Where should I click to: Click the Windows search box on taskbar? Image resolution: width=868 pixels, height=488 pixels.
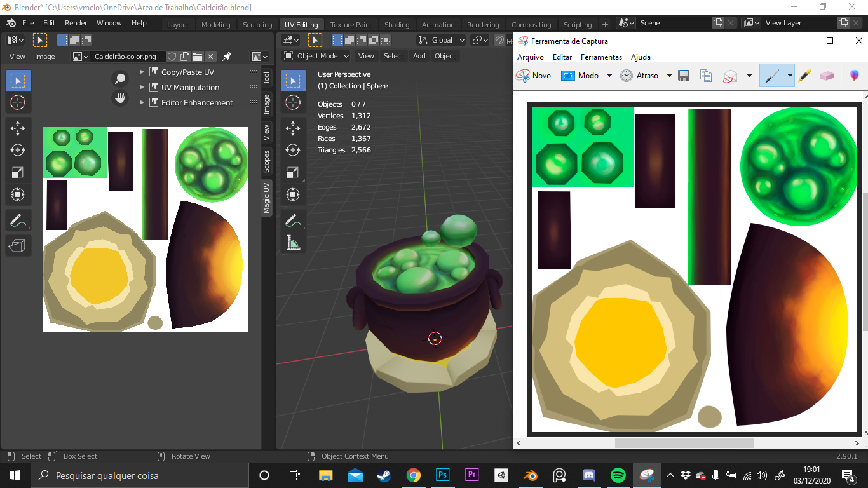click(x=140, y=475)
